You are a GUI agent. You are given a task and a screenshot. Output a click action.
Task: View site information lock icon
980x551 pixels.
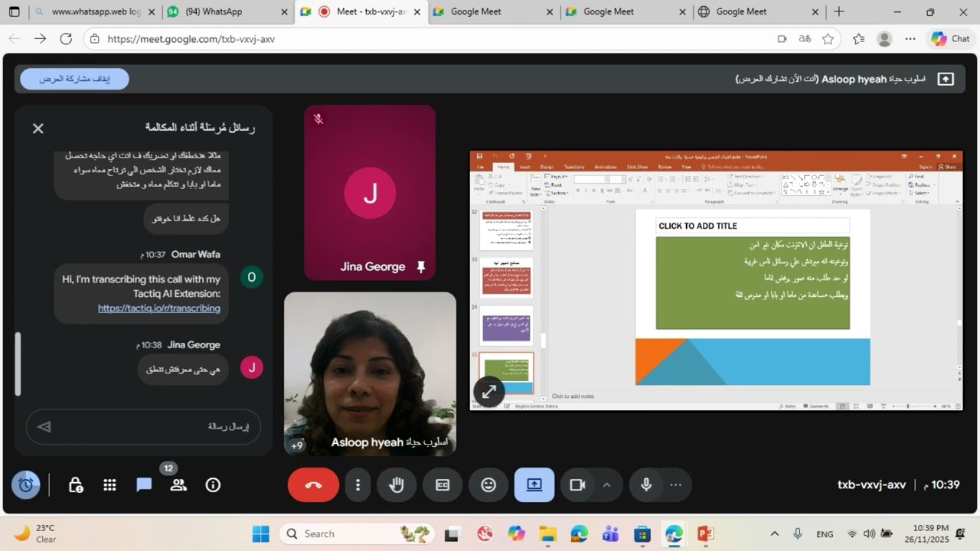(94, 39)
